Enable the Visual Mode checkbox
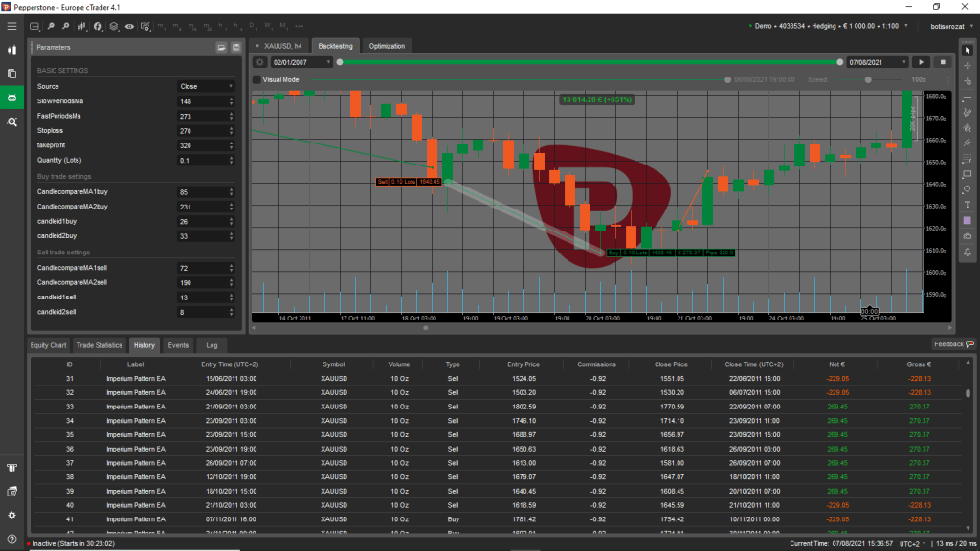Screen dimensions: 980x551 256,80
